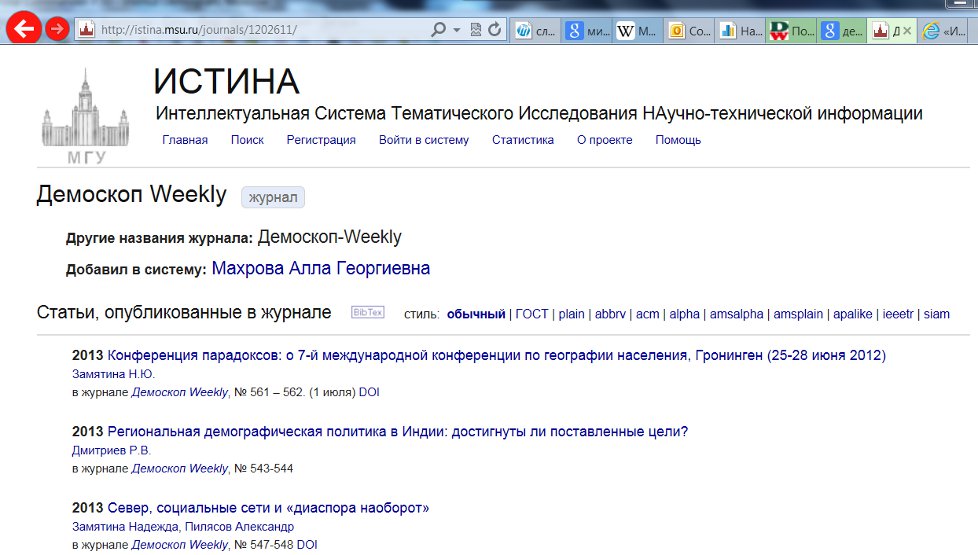Open article about Индии demographic policy
978x555 pixels.
(397, 432)
